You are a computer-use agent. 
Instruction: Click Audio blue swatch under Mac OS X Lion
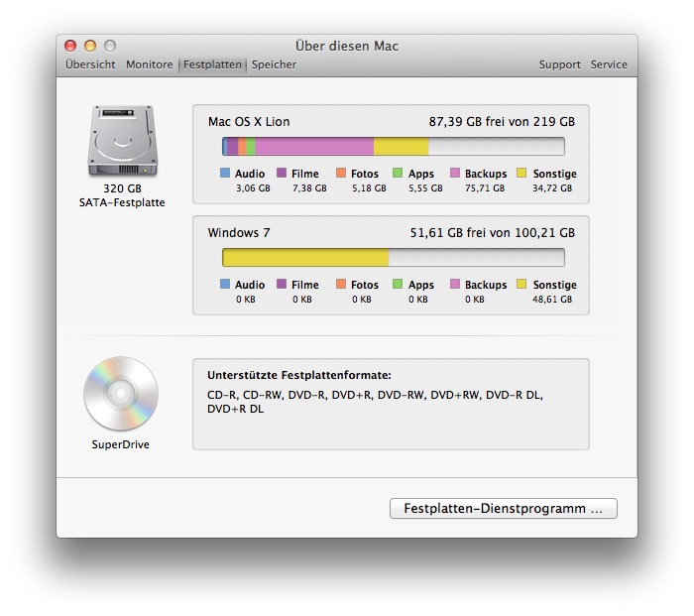[225, 173]
